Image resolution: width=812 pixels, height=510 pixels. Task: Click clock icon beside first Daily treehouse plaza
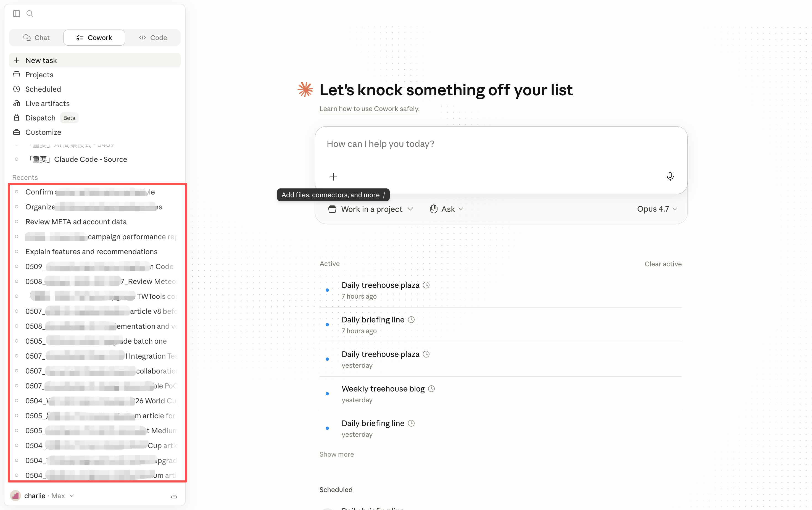pos(426,285)
